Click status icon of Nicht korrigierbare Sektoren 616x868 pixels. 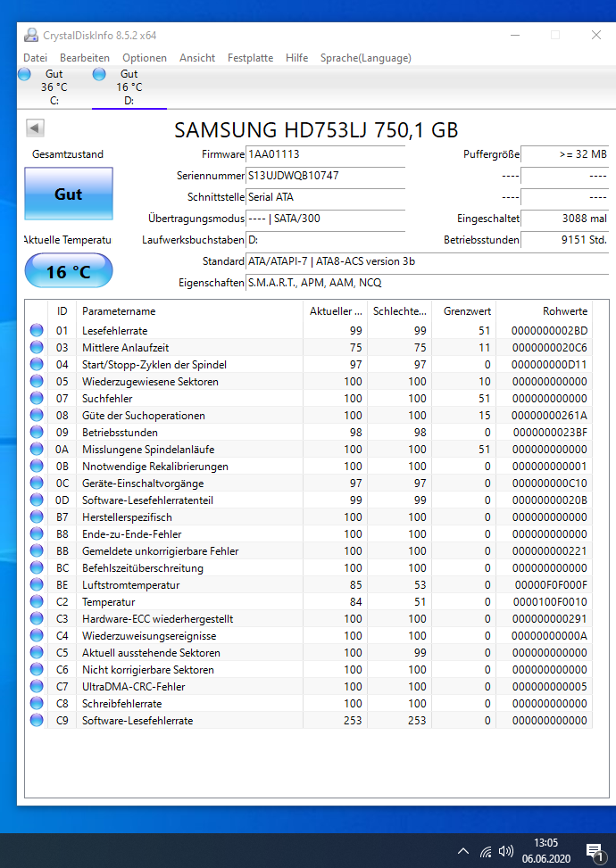coord(37,669)
